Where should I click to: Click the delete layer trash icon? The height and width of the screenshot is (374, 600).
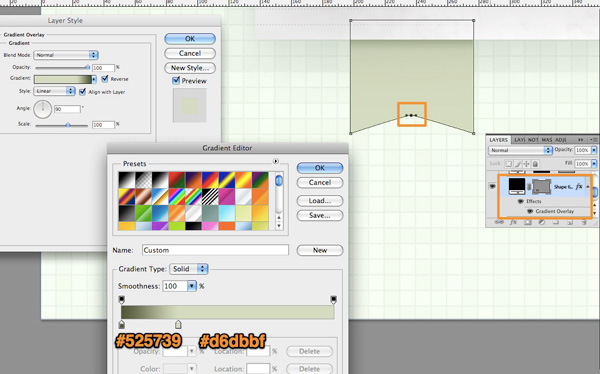click(x=584, y=222)
